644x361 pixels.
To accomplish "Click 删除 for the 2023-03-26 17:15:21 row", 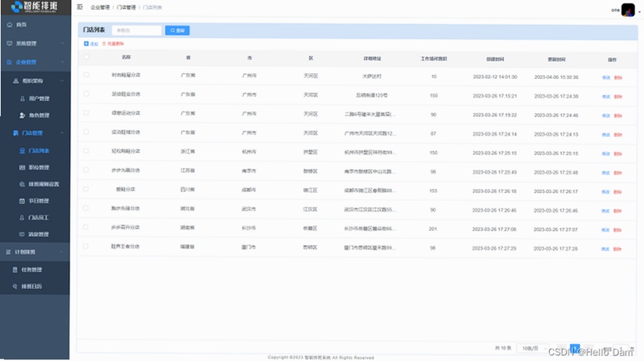I will [x=617, y=96].
